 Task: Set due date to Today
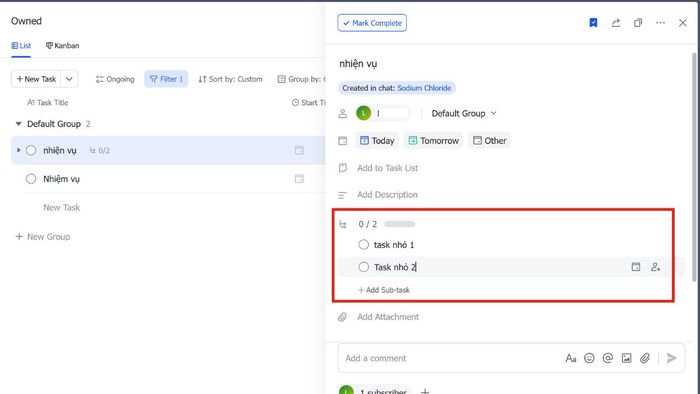click(377, 141)
